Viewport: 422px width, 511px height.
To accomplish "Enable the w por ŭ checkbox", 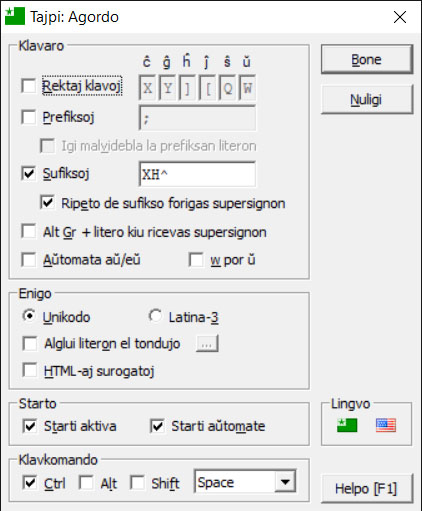I will pyautogui.click(x=196, y=260).
